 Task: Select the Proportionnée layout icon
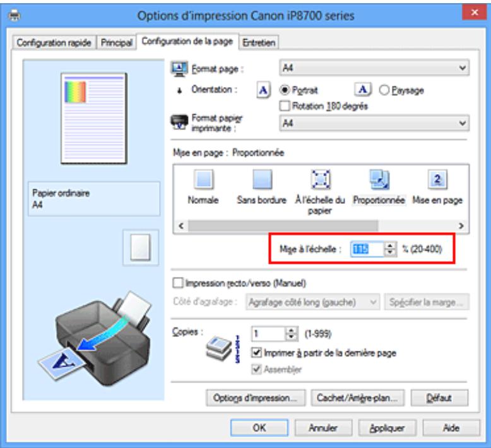tap(379, 179)
